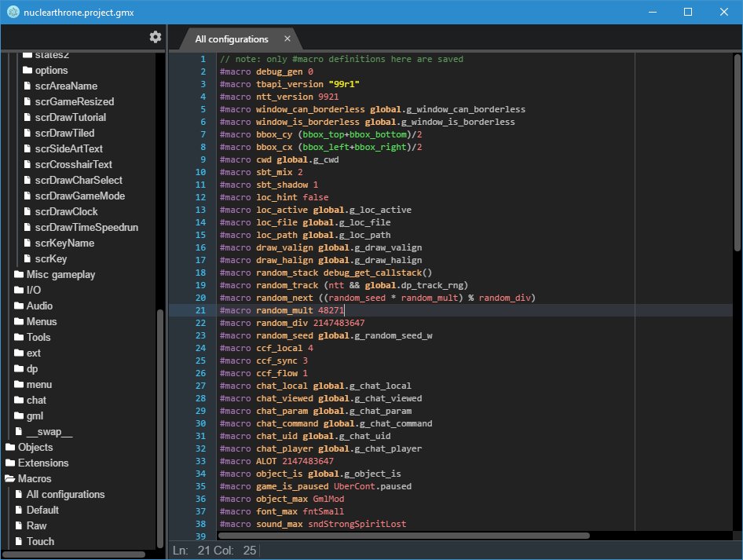Image resolution: width=743 pixels, height=560 pixels.
Task: Open scrKey file icon
Action: [27, 258]
